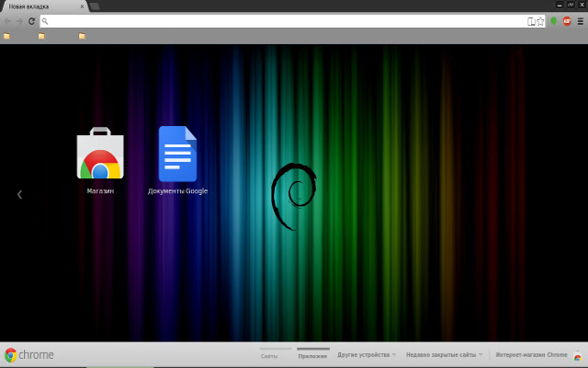
Task: Open the Chrome Web Store (Магазин) app icon
Action: (100, 154)
